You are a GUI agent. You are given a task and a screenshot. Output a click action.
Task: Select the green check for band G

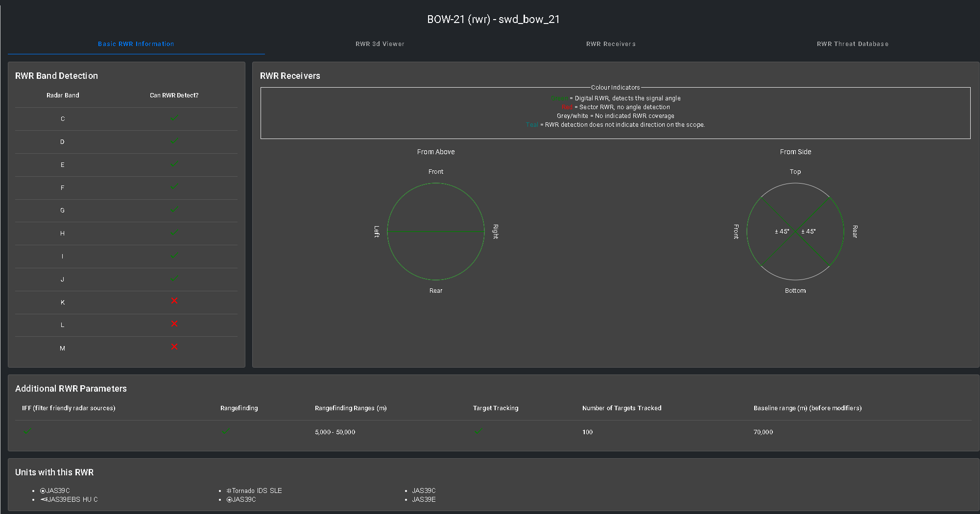(x=174, y=210)
